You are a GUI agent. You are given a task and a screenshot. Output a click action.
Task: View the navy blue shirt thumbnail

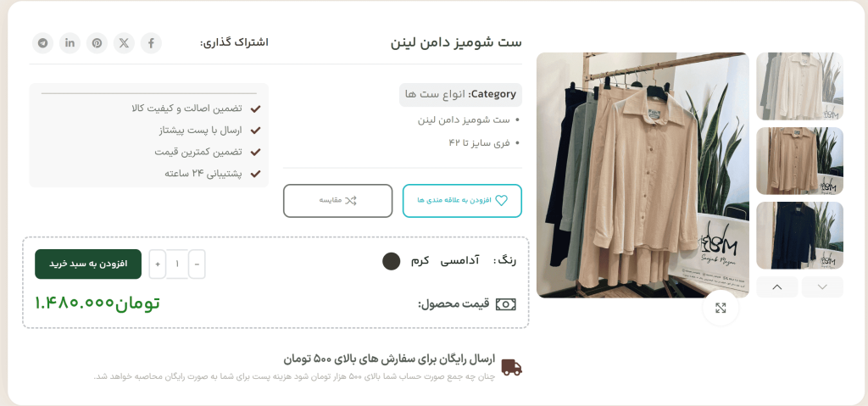pyautogui.click(x=800, y=236)
